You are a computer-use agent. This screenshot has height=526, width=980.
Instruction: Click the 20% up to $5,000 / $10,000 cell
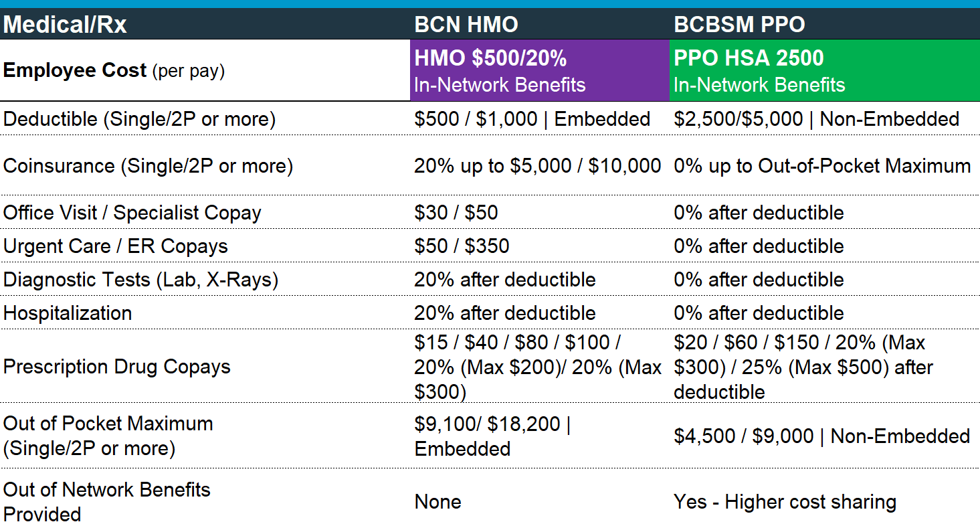537,166
